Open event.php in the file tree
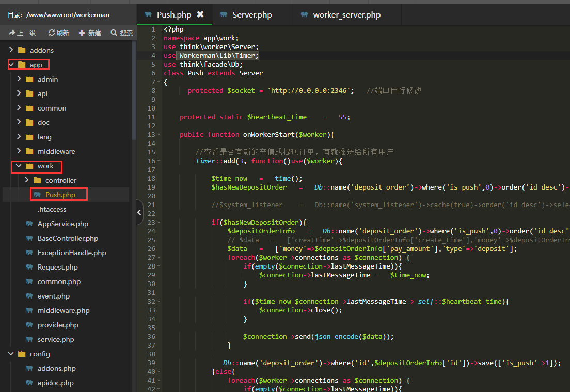570x392 pixels. click(54, 296)
